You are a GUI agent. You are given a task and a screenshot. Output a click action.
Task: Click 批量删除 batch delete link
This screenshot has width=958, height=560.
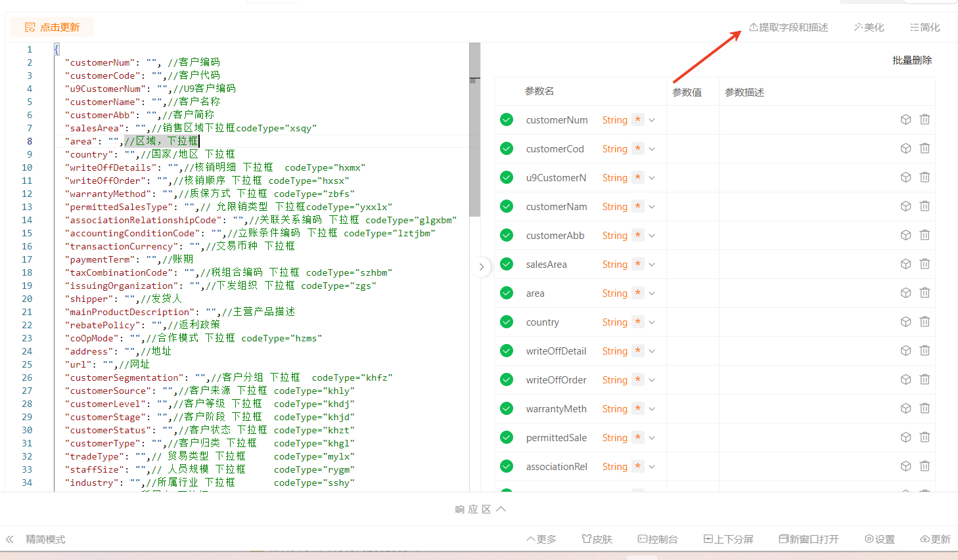911,60
